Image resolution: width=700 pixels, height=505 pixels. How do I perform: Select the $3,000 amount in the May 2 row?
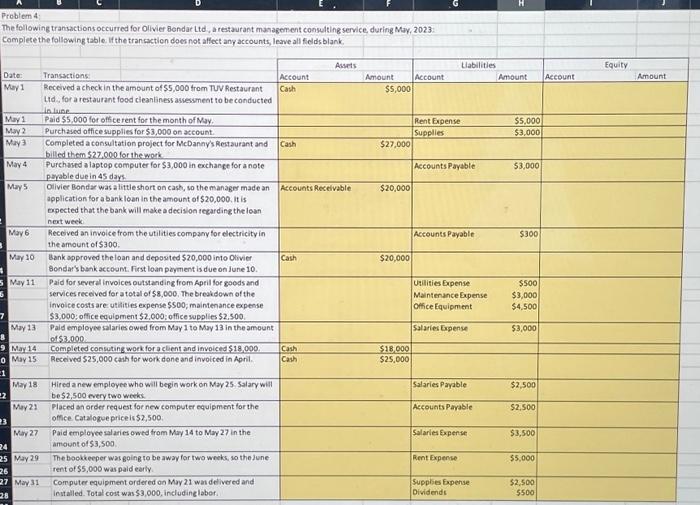point(527,133)
